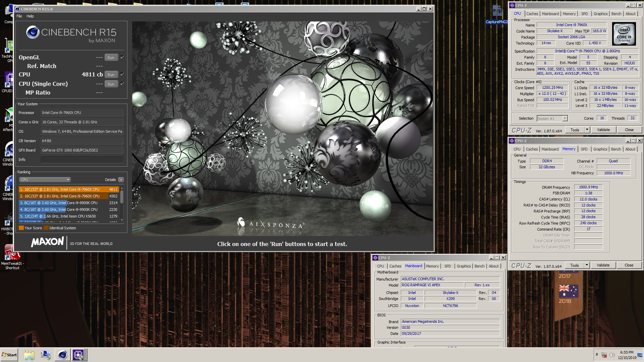
Task: Open Memory tab in top CPU-Z window
Action: 569,14
